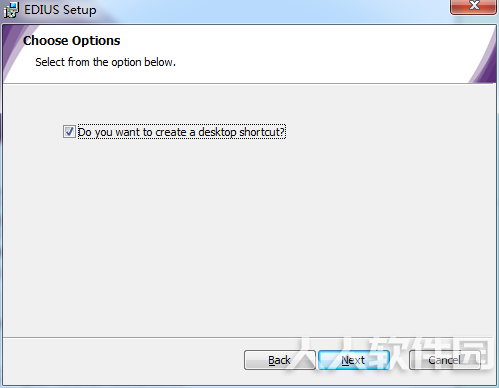Click 'Select from the option below.' text
This screenshot has height=388, width=499.
(x=105, y=62)
